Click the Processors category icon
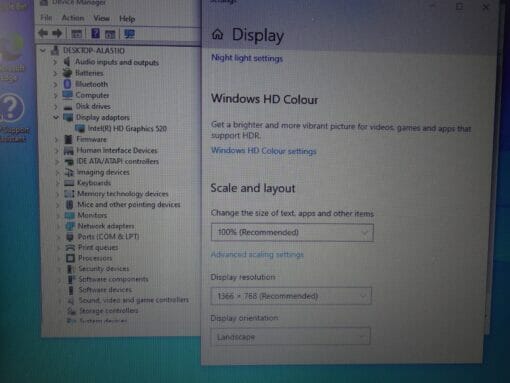This screenshot has width=510, height=383. coord(70,258)
